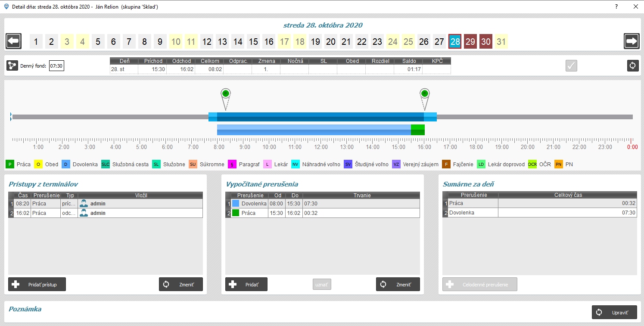
Task: Click Pridať in Vypočítané prerušenia panel
Action: [x=246, y=284]
